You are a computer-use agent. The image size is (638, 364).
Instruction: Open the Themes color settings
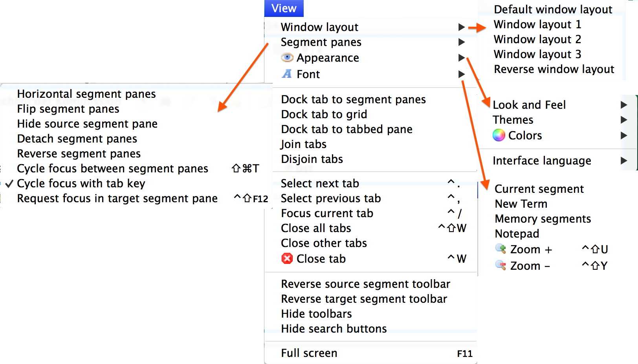pos(513,120)
